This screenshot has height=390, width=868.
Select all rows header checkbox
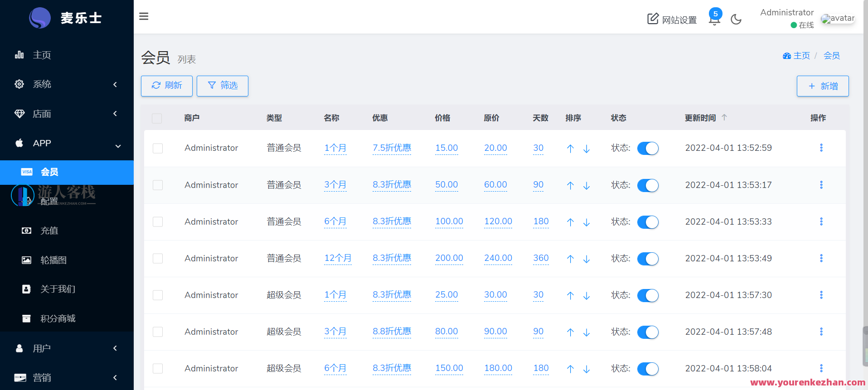[157, 118]
